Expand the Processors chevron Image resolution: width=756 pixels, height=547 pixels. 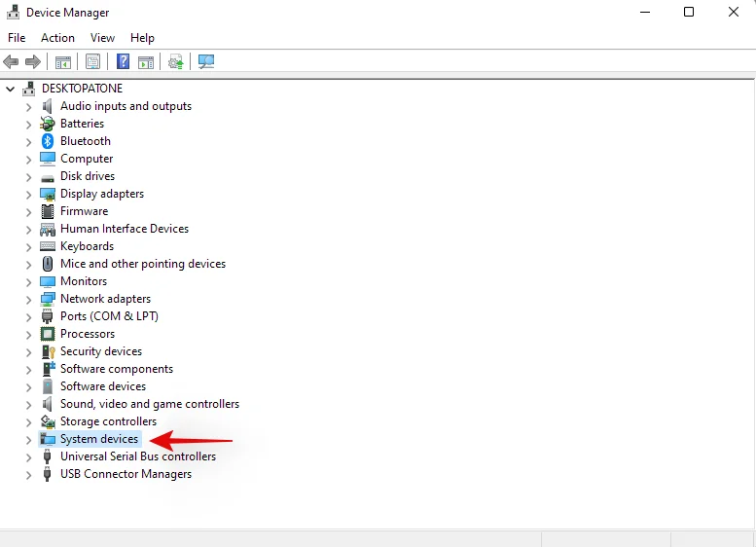coord(28,334)
